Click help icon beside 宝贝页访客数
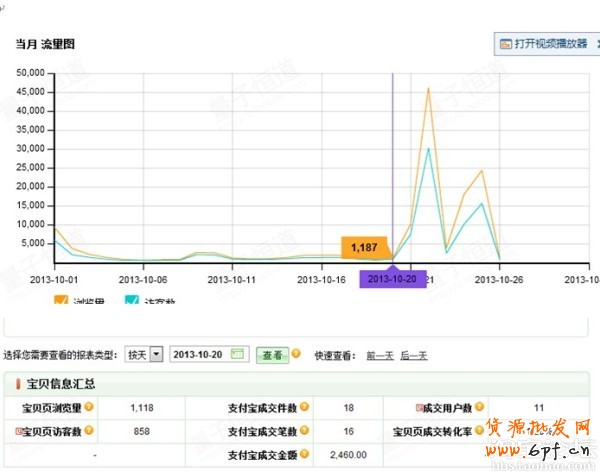The width and height of the screenshot is (600, 472). (x=89, y=430)
